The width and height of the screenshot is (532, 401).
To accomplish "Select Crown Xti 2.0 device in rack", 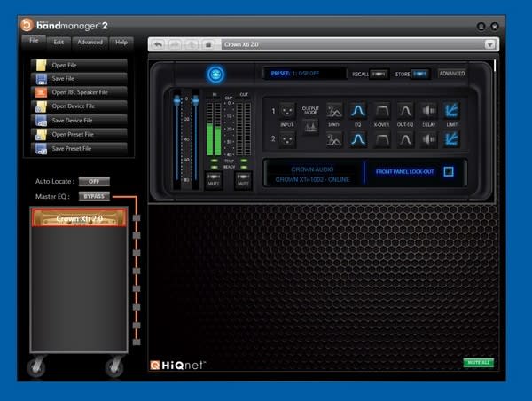I will pos(79,218).
